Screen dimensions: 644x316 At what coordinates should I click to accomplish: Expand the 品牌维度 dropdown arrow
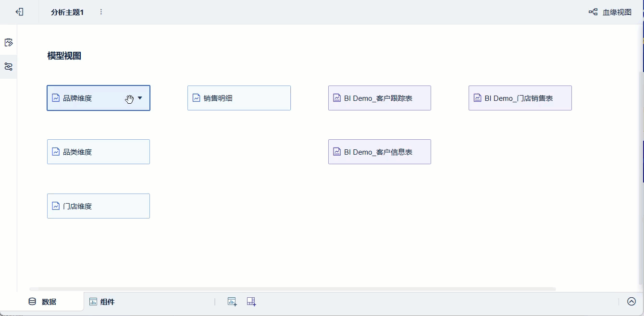tap(140, 98)
